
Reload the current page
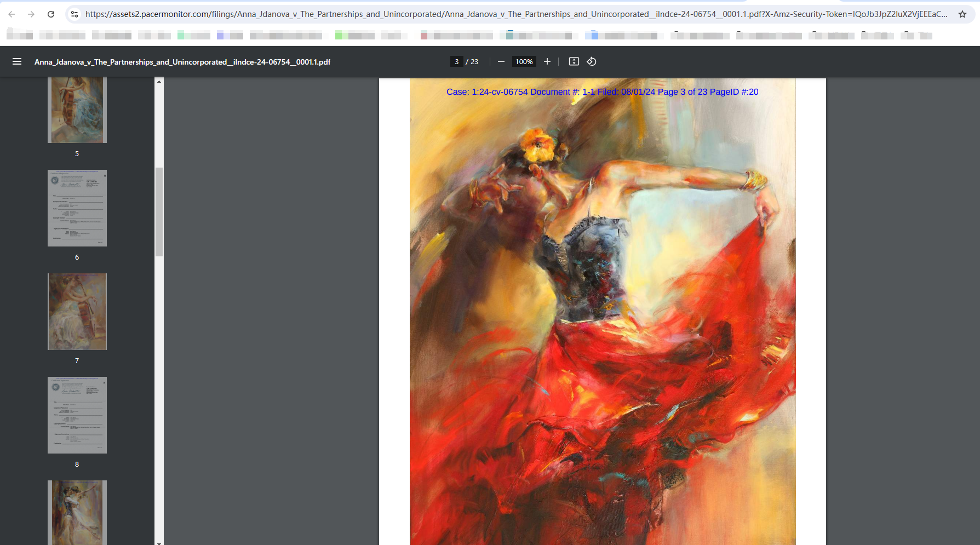pos(51,14)
